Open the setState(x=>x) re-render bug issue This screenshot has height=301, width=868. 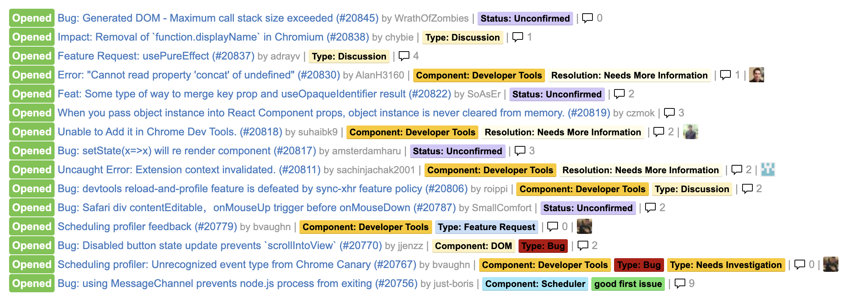coord(186,150)
